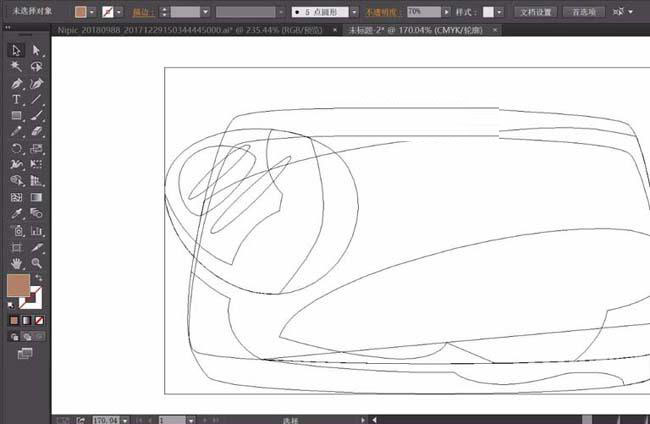Pick the Rotate tool
Screen dimensions: 650x424
coord(16,148)
